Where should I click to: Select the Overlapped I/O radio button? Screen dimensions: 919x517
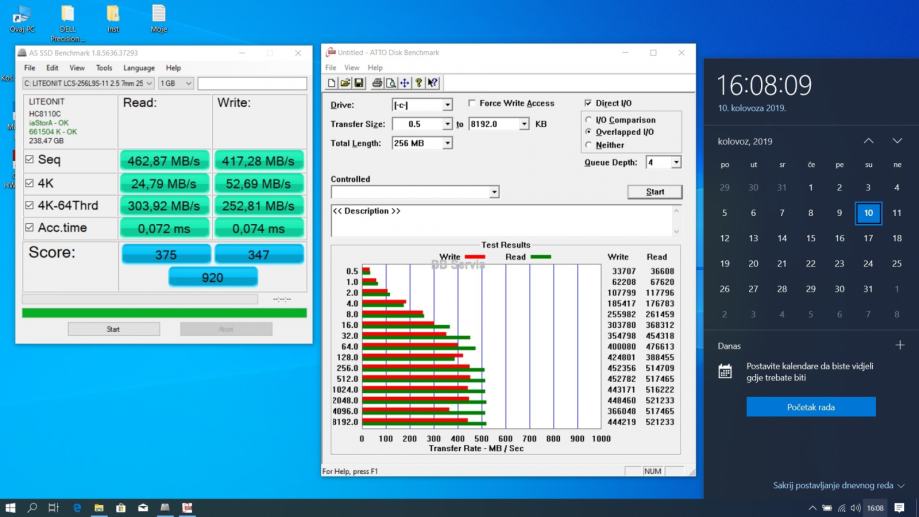[588, 132]
